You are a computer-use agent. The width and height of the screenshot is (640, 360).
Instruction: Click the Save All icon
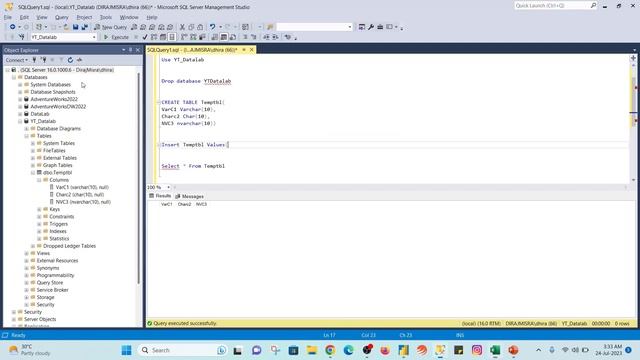pos(84,27)
